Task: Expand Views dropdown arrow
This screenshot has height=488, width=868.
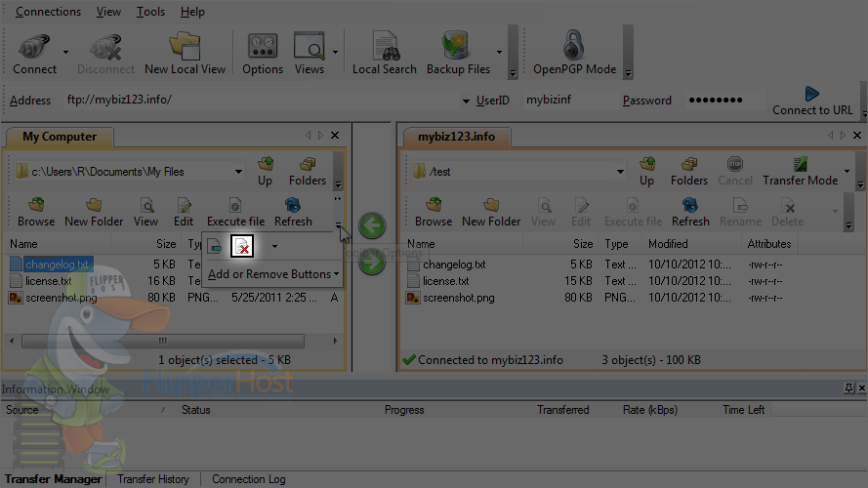Action: (x=335, y=52)
